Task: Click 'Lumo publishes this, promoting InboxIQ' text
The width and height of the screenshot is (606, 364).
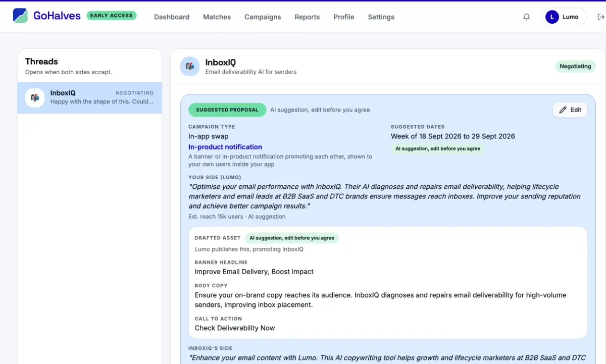Action: click(249, 249)
